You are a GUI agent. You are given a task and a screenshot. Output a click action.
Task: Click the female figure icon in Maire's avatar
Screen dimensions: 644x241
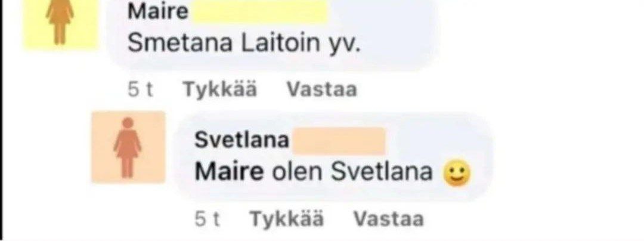click(x=60, y=23)
